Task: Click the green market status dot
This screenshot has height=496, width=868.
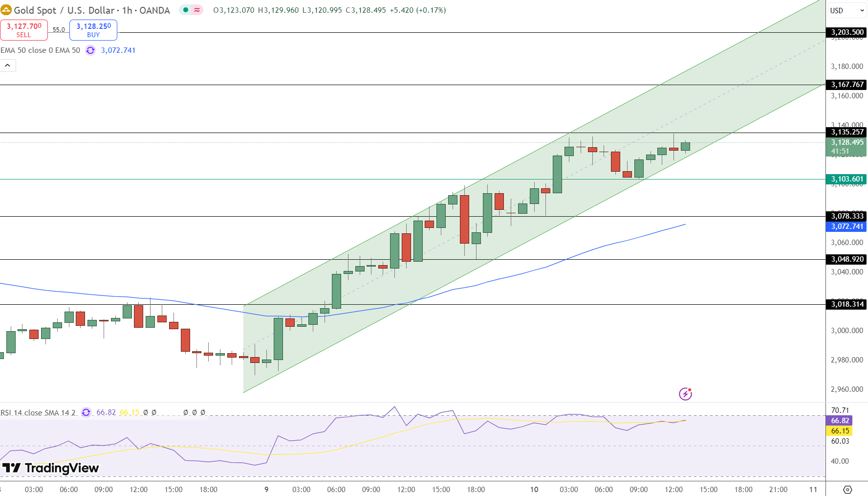Action: click(x=186, y=10)
